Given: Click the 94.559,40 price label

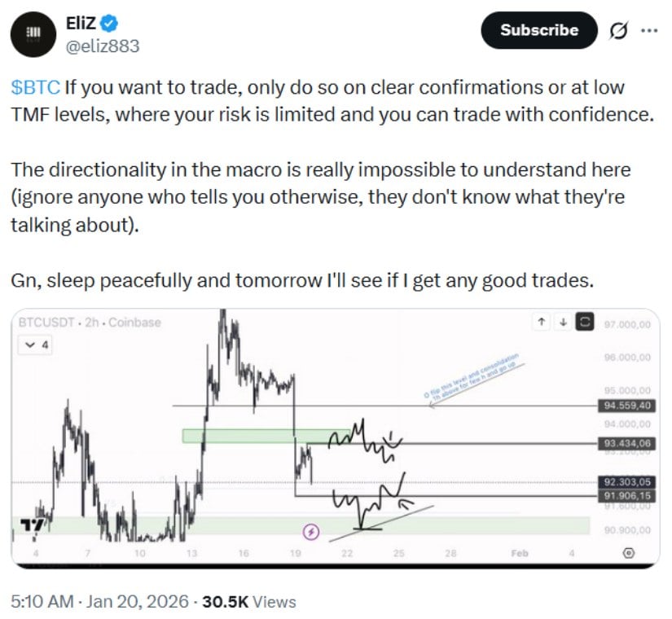Looking at the screenshot, I should click(626, 406).
